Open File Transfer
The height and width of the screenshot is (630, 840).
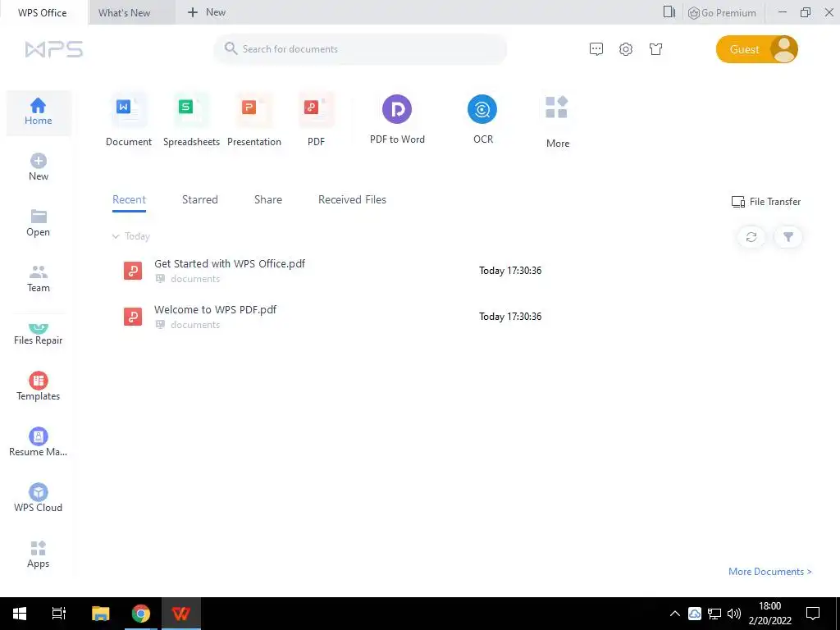[766, 202]
